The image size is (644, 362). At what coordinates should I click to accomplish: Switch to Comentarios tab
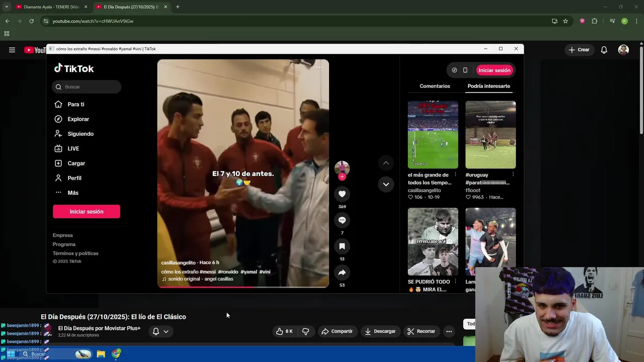435,86
